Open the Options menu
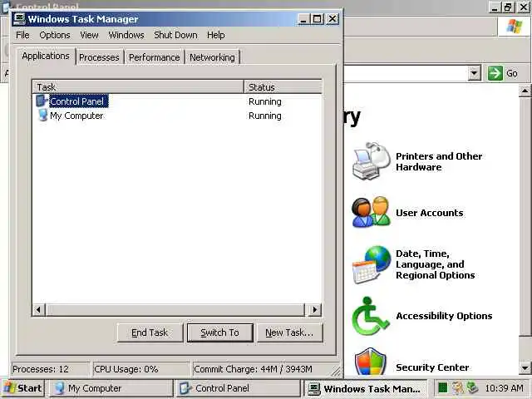Image resolution: width=532 pixels, height=399 pixels. 55,35
